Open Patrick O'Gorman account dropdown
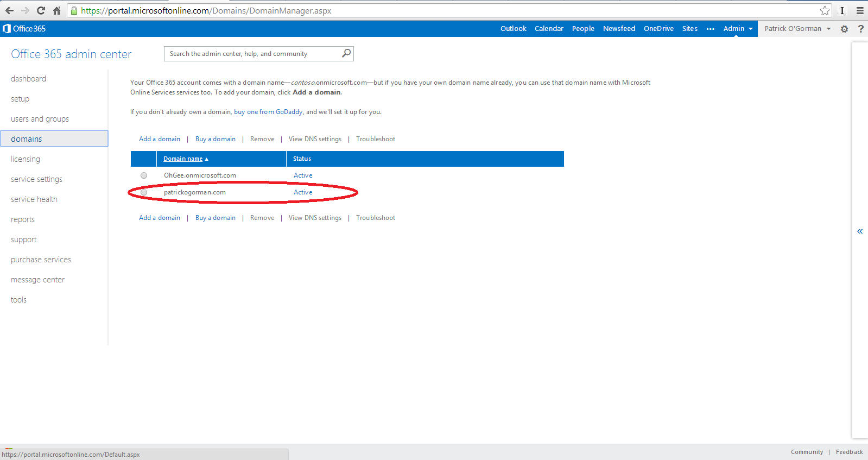This screenshot has height=460, width=868. (x=797, y=29)
